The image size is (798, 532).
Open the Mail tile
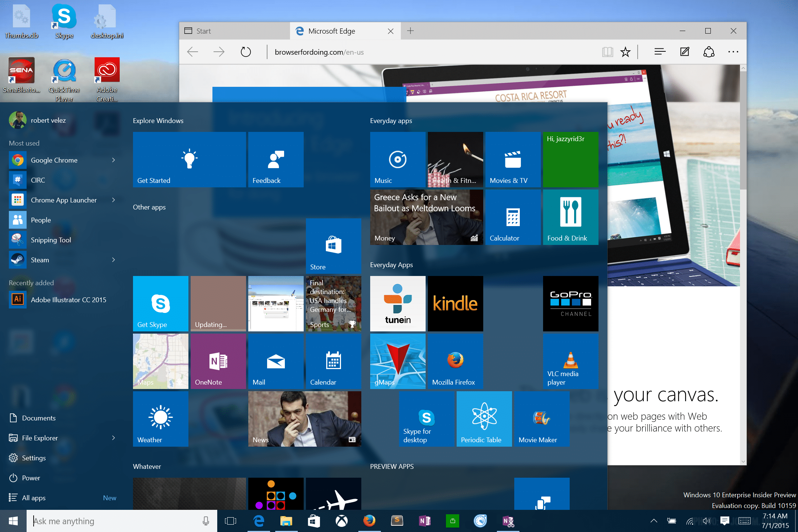point(276,361)
